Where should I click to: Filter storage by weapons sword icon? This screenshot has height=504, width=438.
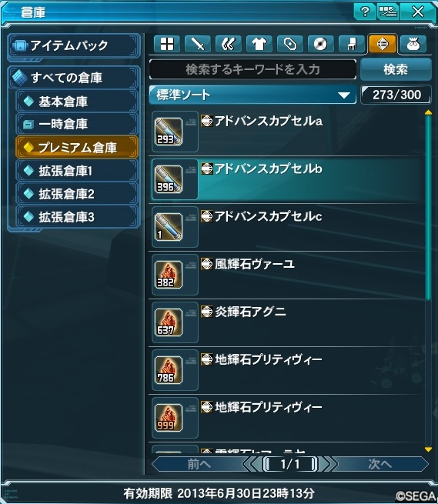198,44
